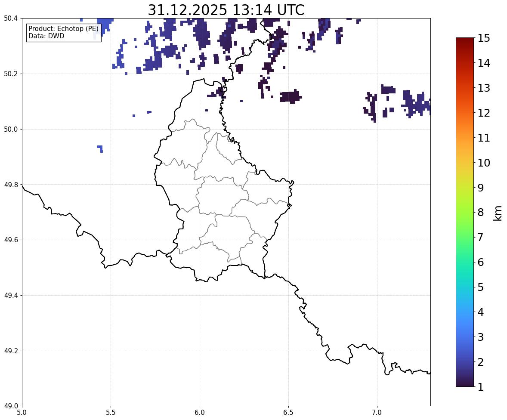
Task: Click the latitude axis label '49.8'
Action: pyautogui.click(x=11, y=185)
